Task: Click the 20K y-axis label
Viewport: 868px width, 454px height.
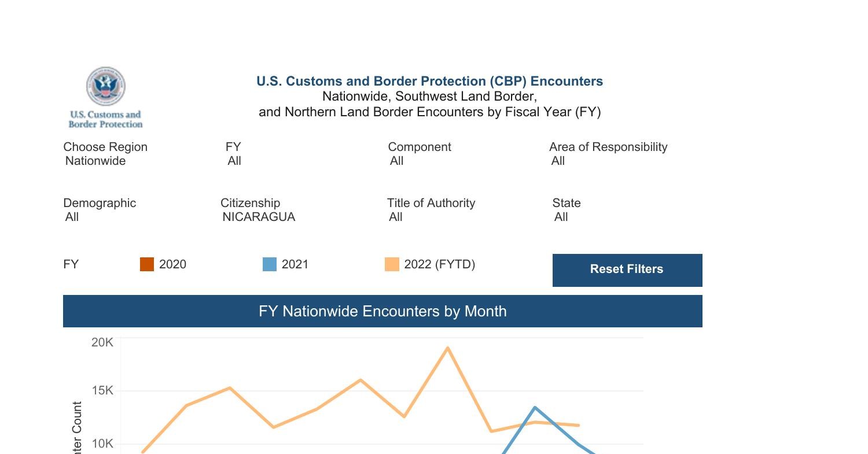Action: 102,342
